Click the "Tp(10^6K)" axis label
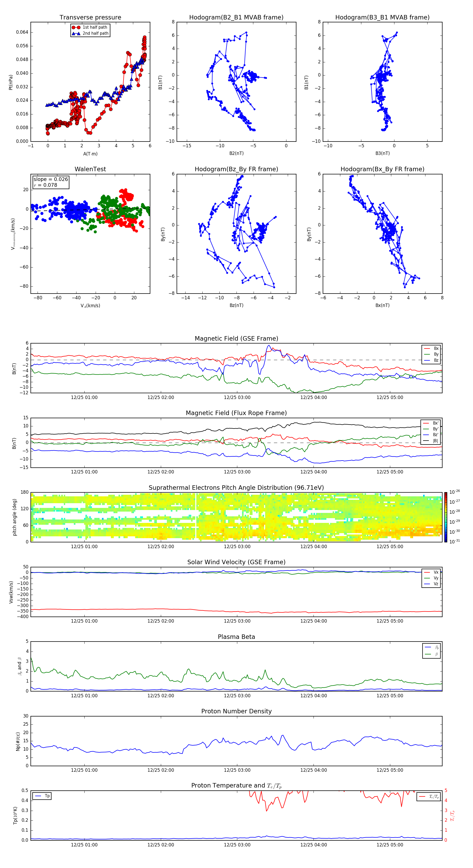This screenshot has width=473, height=868. point(15,815)
